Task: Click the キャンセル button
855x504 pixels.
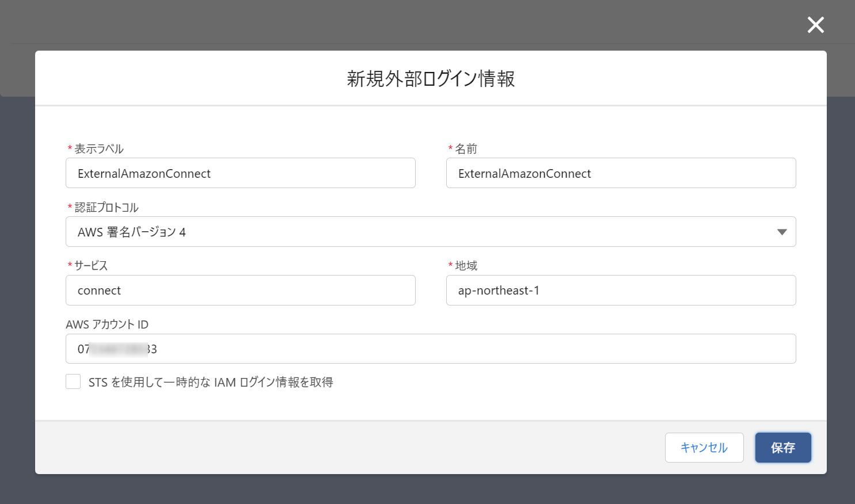Action: pyautogui.click(x=704, y=448)
